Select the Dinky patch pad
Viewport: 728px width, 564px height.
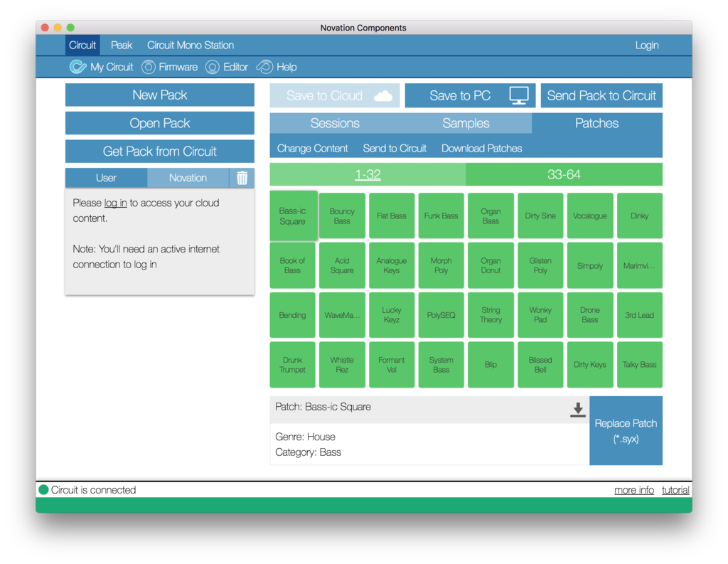point(640,216)
